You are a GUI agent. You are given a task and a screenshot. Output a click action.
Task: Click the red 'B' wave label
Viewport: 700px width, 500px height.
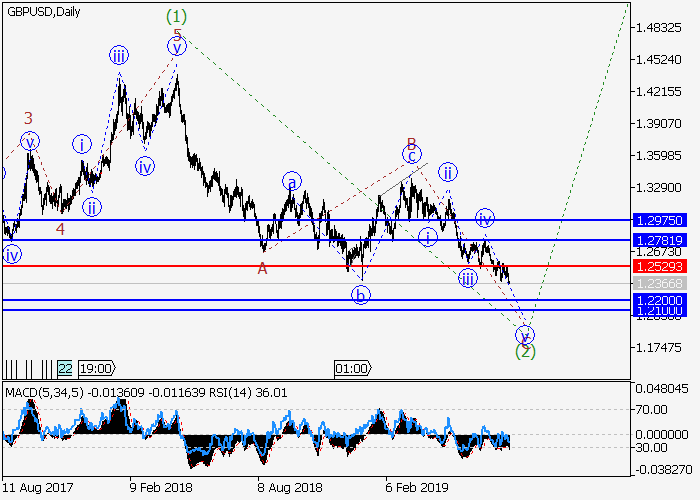411,142
